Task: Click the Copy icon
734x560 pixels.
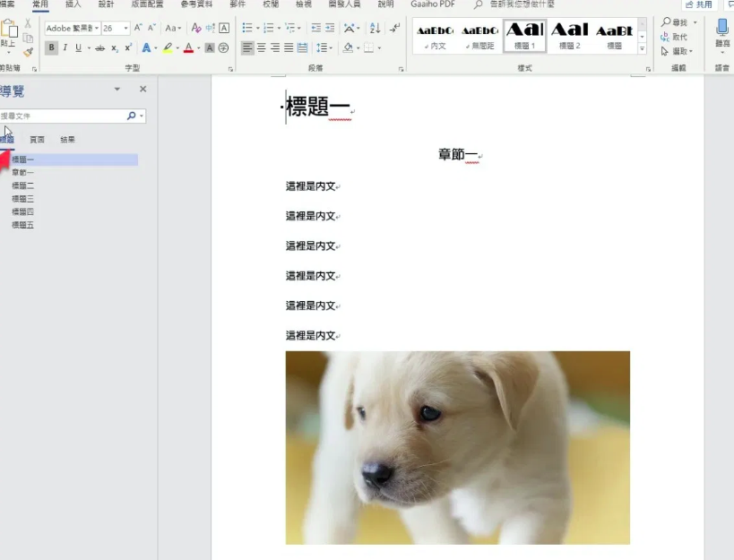Action: [x=28, y=38]
